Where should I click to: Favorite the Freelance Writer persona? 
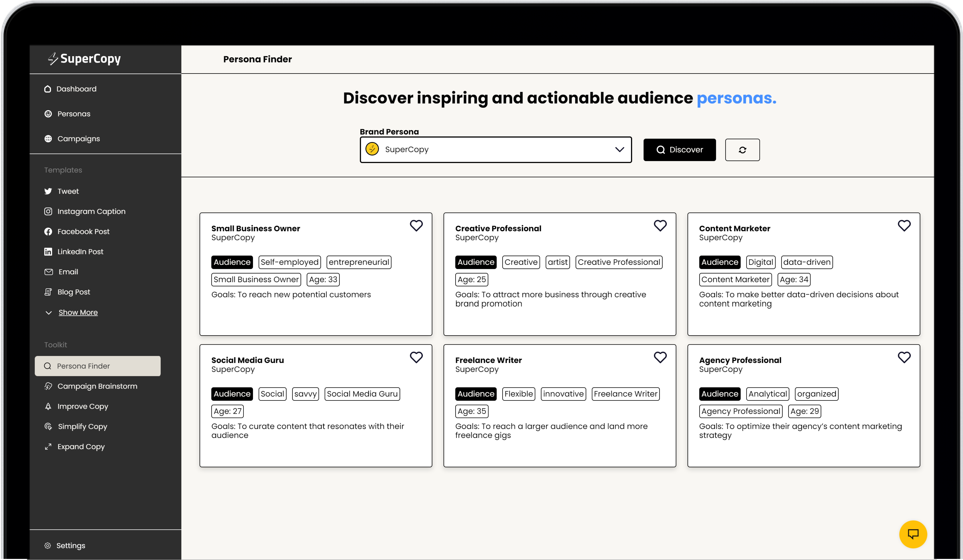(660, 357)
